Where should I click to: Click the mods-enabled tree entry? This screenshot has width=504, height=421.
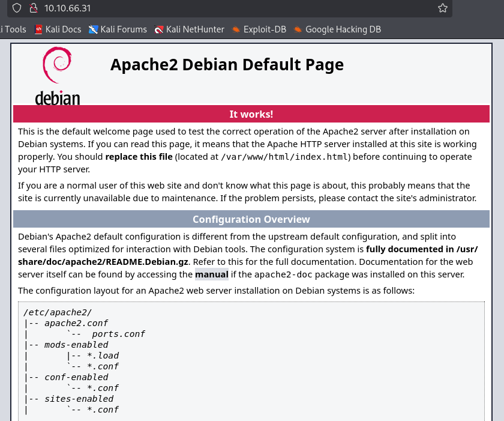tap(76, 345)
